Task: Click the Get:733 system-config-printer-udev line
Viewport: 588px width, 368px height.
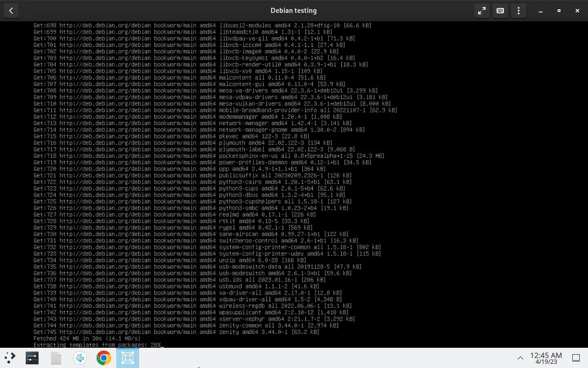Action: pyautogui.click(x=207, y=254)
